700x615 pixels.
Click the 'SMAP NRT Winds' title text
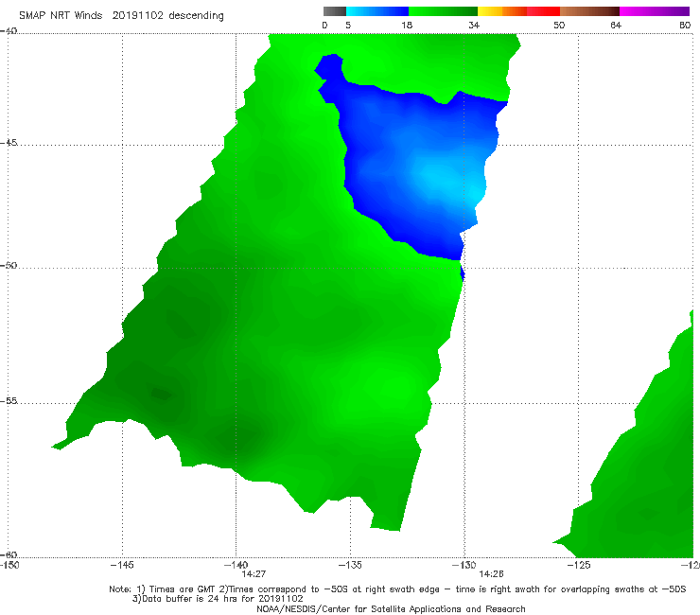tap(61, 15)
